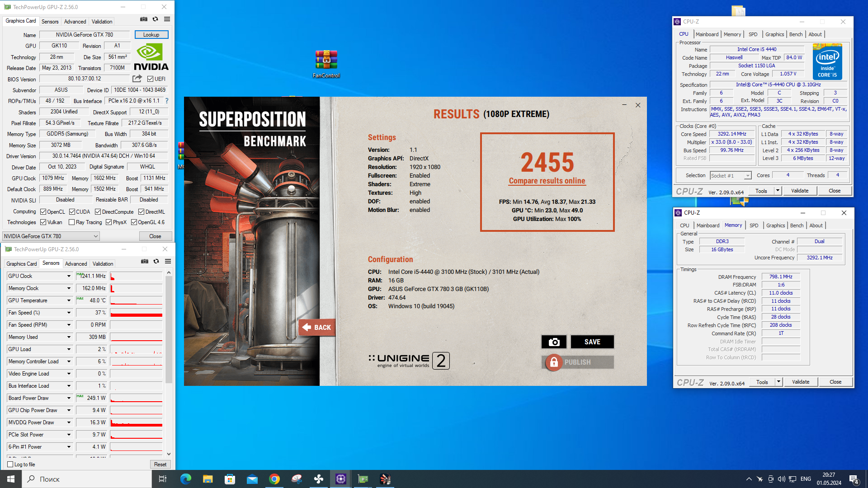Screen dimensions: 868x488
Task: Open Mainboard tab in upper CPU-Z window
Action: coord(707,34)
